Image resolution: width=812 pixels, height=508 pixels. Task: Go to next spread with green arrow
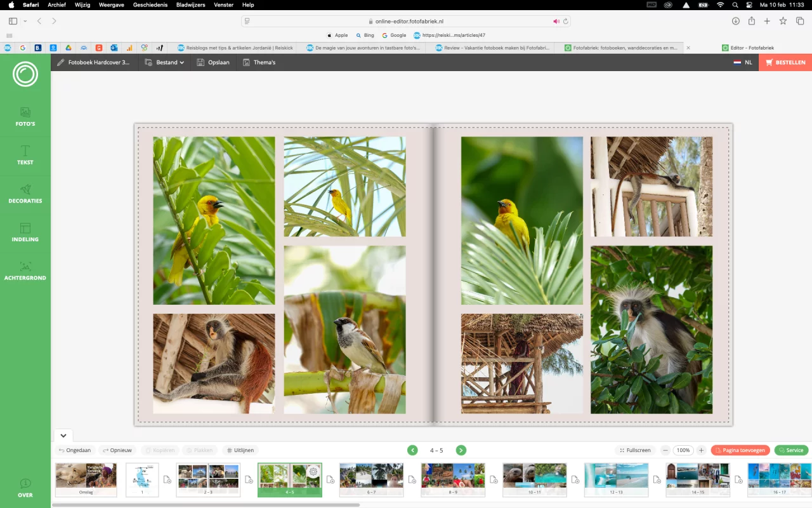coord(461,450)
